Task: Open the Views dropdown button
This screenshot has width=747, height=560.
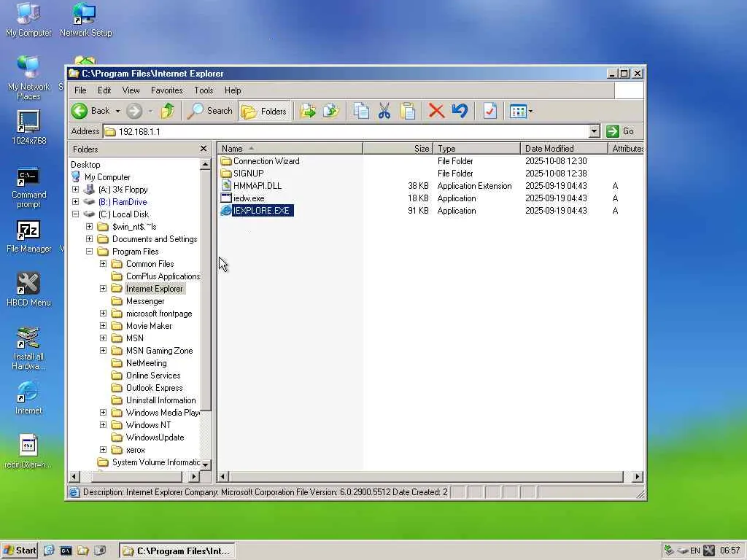Action: tap(521, 111)
